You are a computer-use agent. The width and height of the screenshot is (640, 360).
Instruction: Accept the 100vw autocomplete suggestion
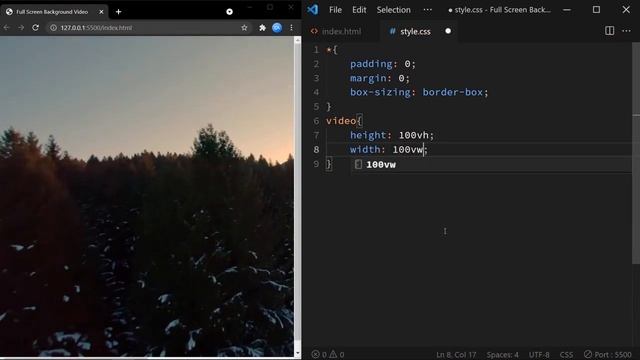pyautogui.click(x=491, y=164)
